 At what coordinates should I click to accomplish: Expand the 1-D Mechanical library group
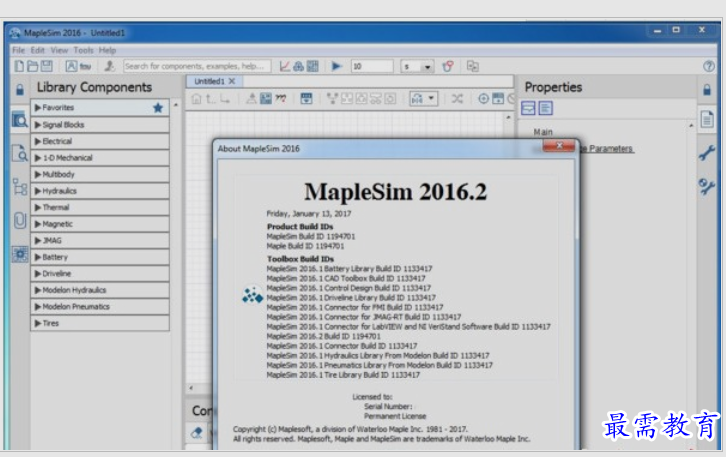click(100, 158)
